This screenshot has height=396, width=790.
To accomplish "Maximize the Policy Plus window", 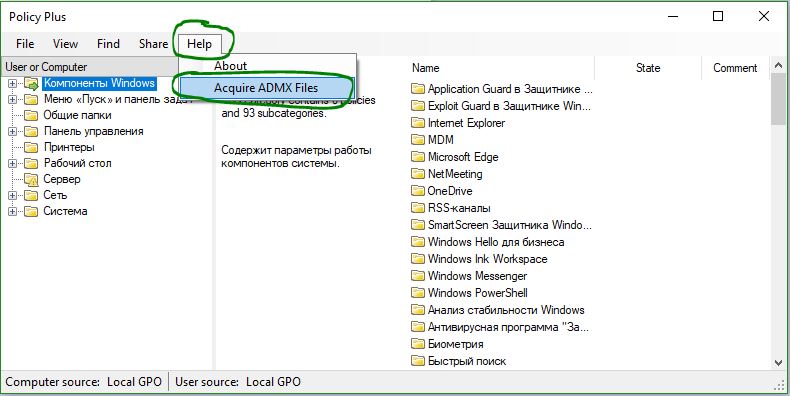I will [x=718, y=17].
